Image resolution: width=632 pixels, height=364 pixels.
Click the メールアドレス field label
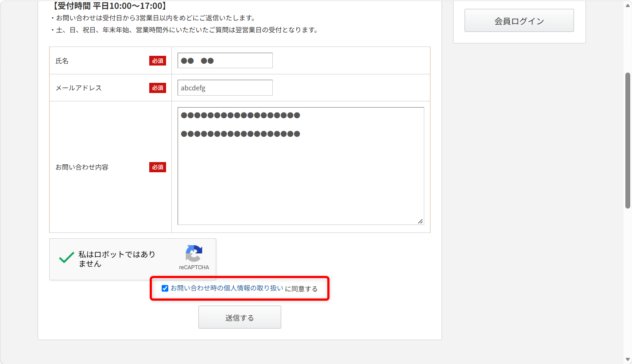click(78, 88)
